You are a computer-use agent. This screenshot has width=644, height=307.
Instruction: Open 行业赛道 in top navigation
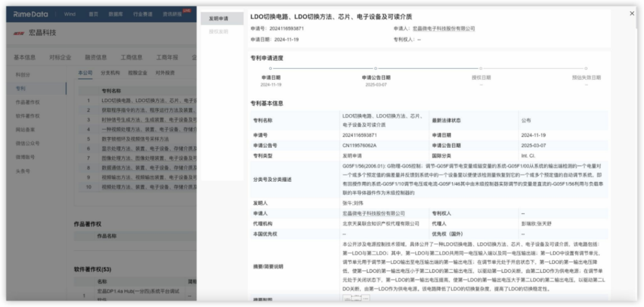pyautogui.click(x=143, y=14)
